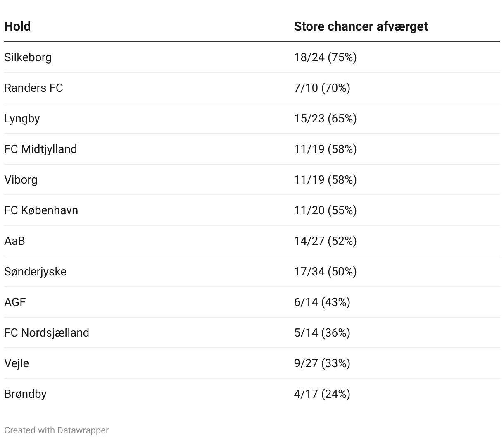Select the 7/10 (70%) stat cell

[322, 88]
